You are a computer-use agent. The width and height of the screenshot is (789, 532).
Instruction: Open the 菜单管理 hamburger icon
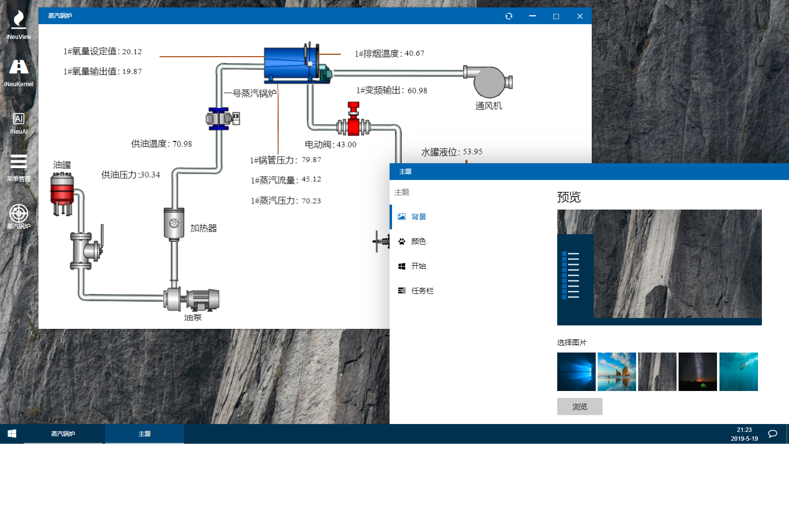point(19,162)
